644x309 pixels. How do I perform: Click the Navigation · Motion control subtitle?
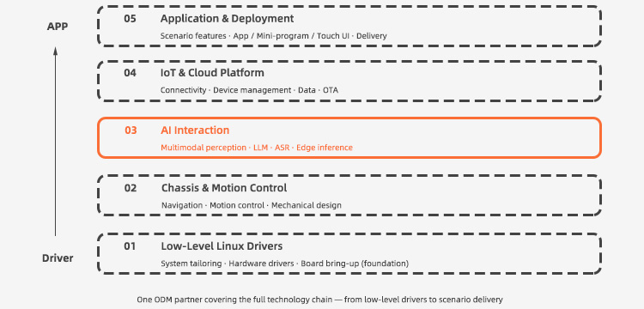pos(251,205)
